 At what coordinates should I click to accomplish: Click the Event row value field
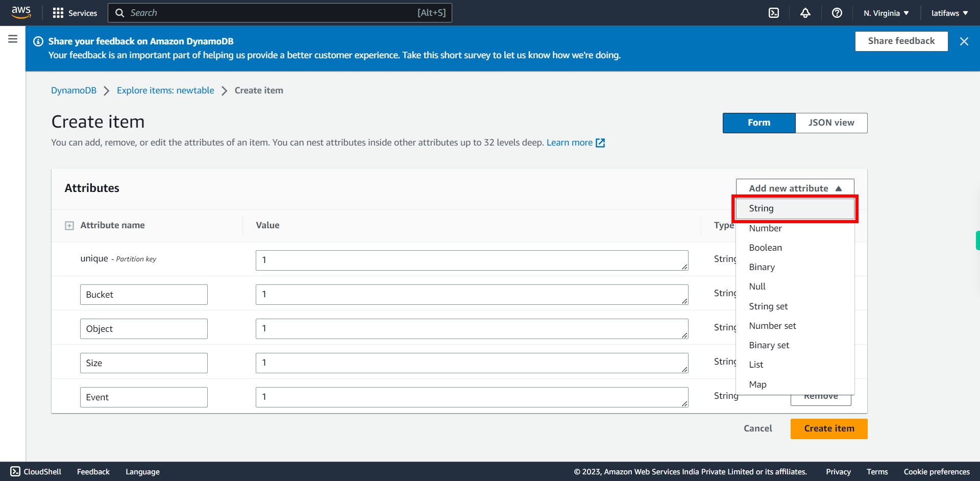pyautogui.click(x=472, y=397)
